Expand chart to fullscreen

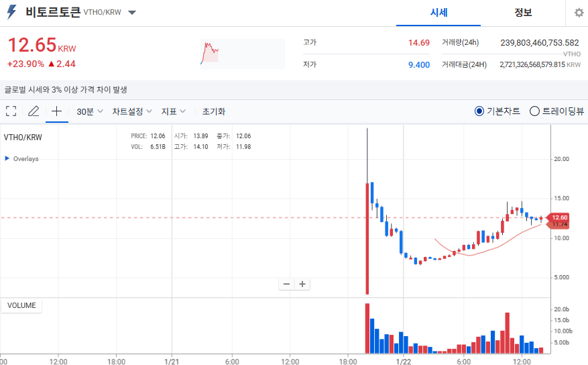tap(11, 111)
